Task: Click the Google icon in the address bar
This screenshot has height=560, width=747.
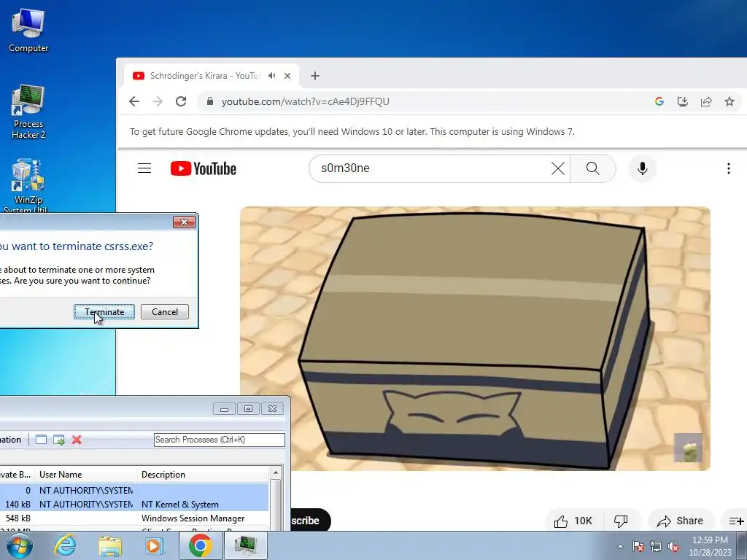Action: click(659, 101)
